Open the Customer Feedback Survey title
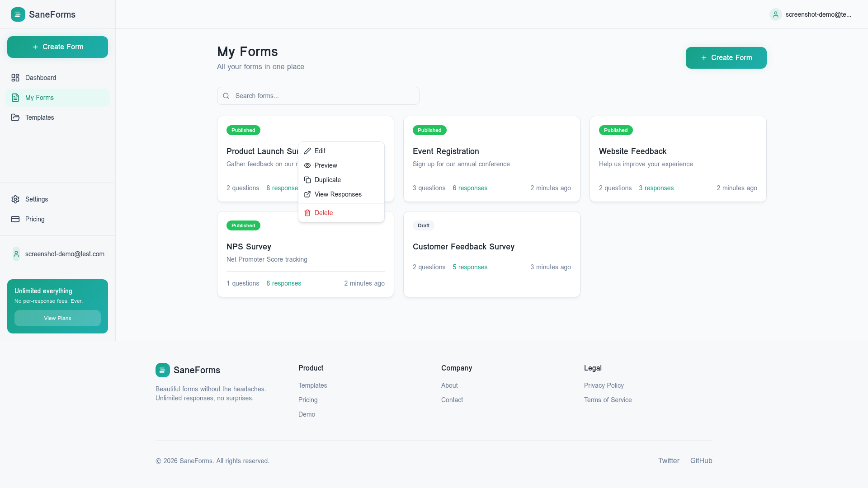This screenshot has width=868, height=488. [463, 247]
